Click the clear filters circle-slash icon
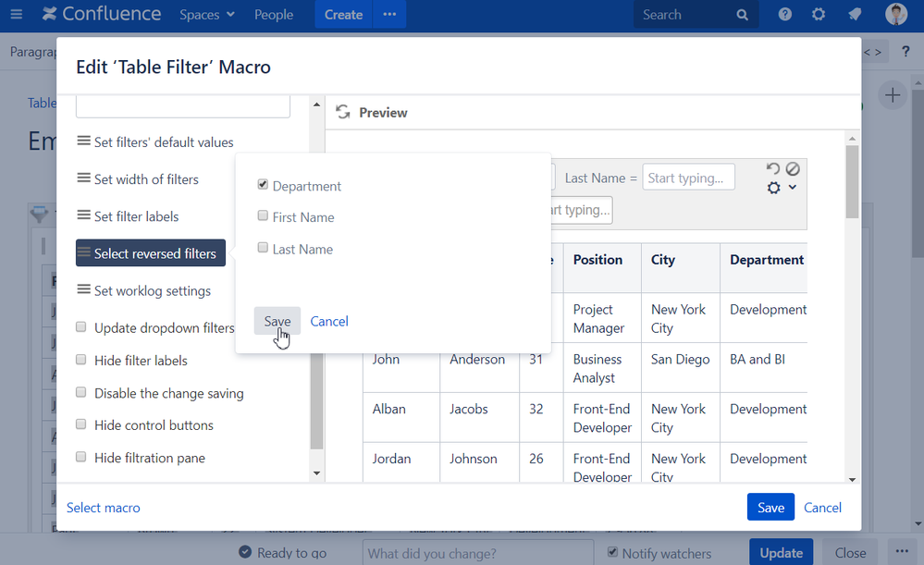Screen dimensions: 924x565 pyautogui.click(x=793, y=169)
